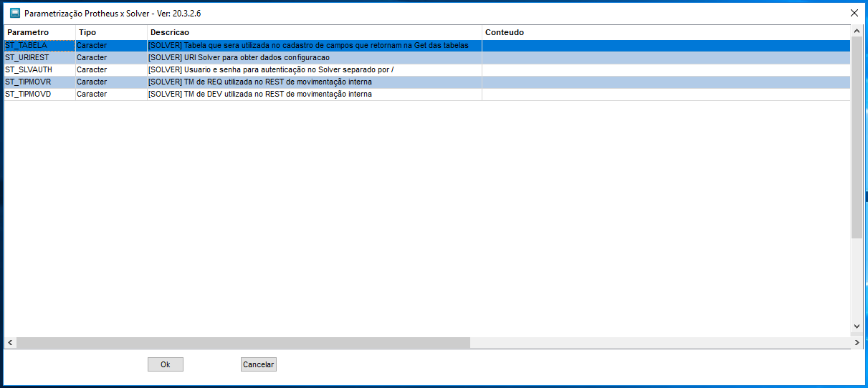Viewport: 868px width, 388px height.
Task: Click description 'Tabela que sera utilizada no cadastro'
Action: (315, 45)
